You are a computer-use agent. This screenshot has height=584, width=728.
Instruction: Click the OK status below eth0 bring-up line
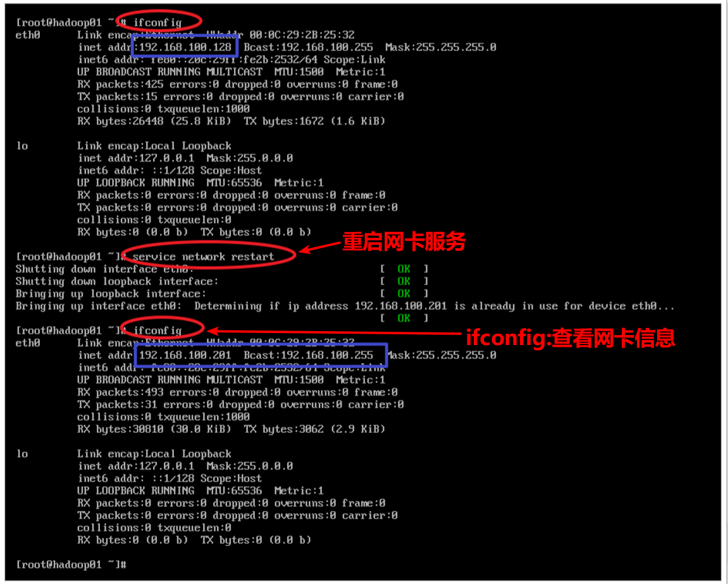[404, 318]
